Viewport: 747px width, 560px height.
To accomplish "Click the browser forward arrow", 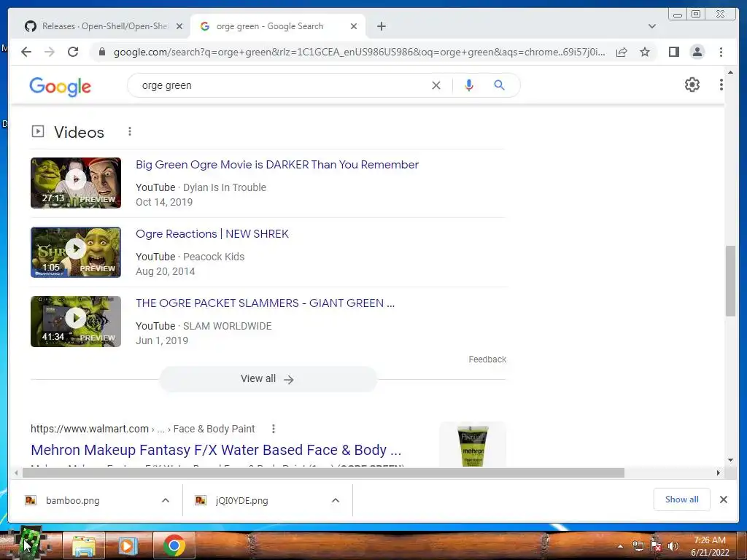I will click(x=50, y=52).
